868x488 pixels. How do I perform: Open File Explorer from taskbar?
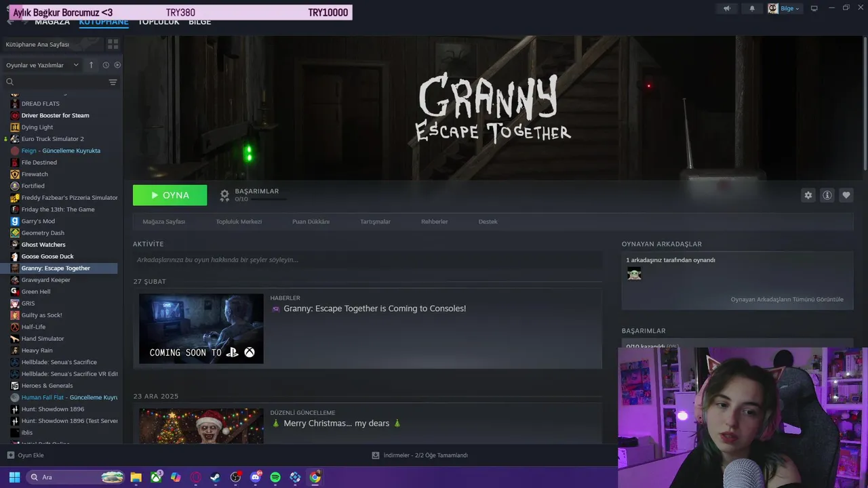pyautogui.click(x=136, y=477)
